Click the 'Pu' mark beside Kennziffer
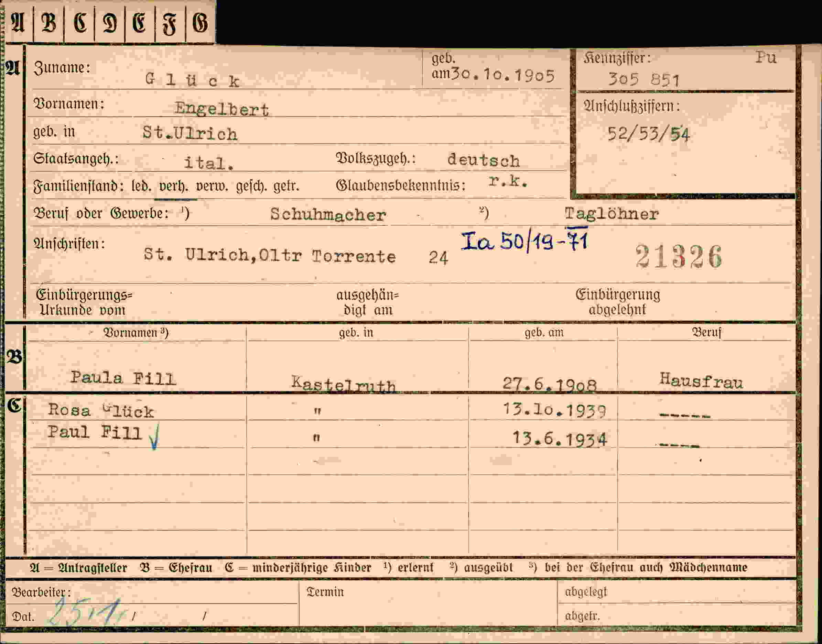Viewport: 822px width, 644px height. (766, 58)
